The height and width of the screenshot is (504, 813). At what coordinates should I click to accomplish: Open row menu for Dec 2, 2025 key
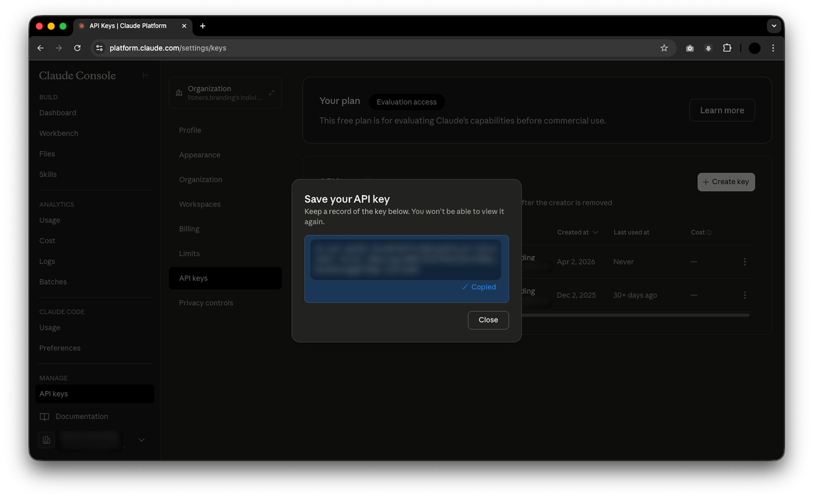click(x=745, y=295)
